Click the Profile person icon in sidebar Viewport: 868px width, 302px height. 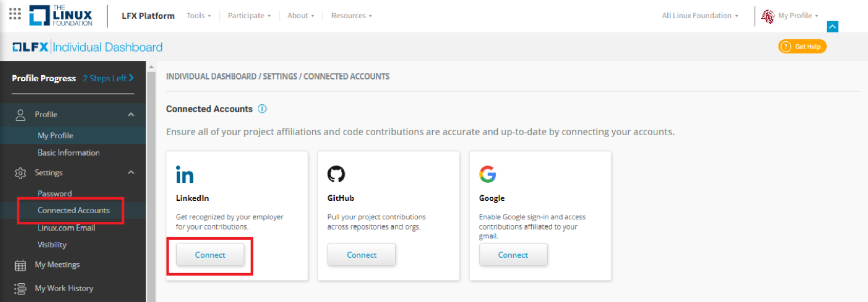point(20,115)
